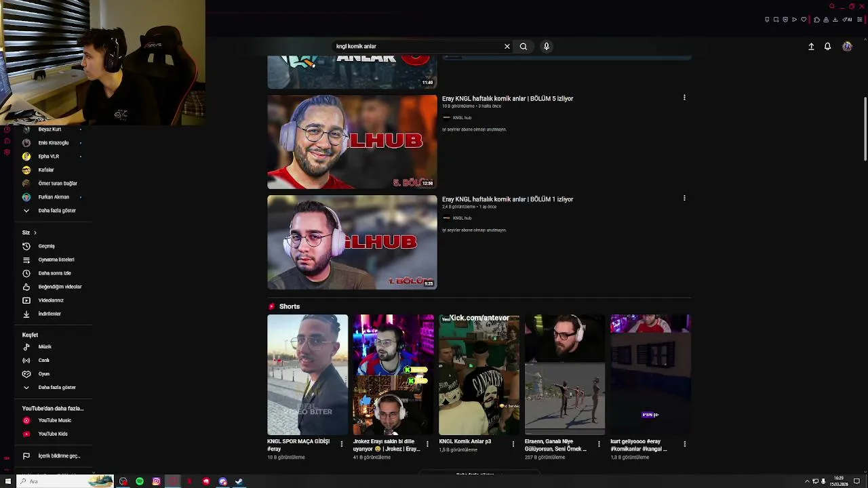Screen dimensions: 868x488
Task: Open options menu for BÖLÜM 1 video
Action: pyautogui.click(x=684, y=198)
